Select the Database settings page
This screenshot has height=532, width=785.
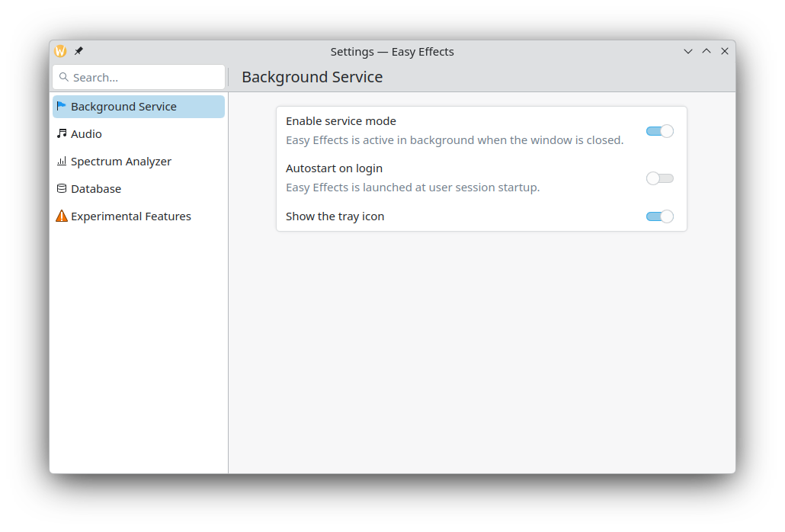pos(96,189)
